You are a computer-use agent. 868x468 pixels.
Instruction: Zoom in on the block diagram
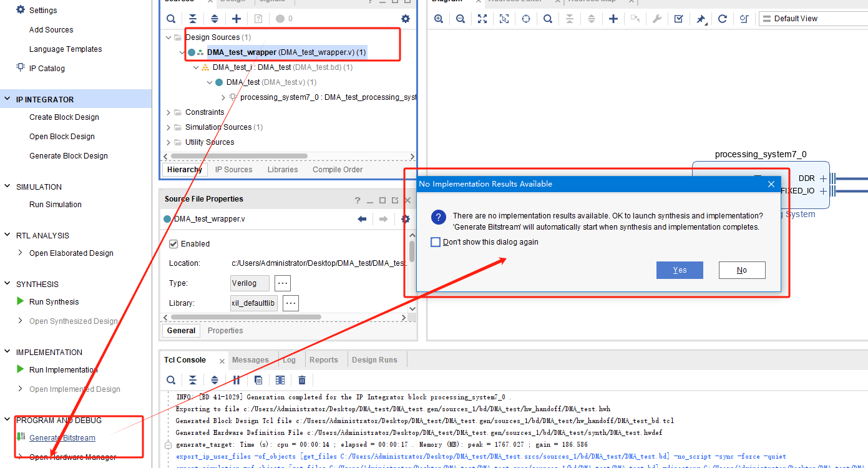pyautogui.click(x=439, y=19)
